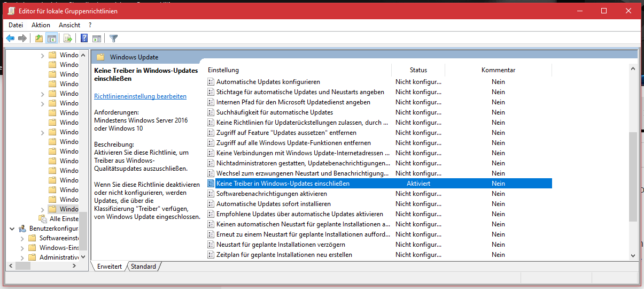
Task: Open the 'Richtlinieneinstellung bearbeiten' link
Action: click(x=140, y=96)
